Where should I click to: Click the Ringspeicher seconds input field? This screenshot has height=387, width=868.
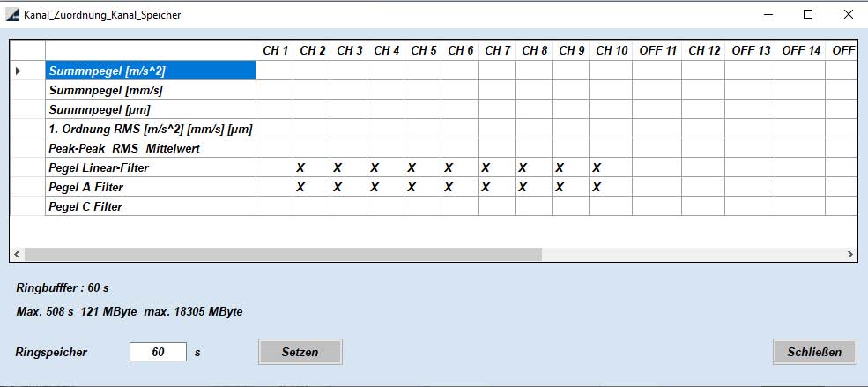(x=158, y=352)
